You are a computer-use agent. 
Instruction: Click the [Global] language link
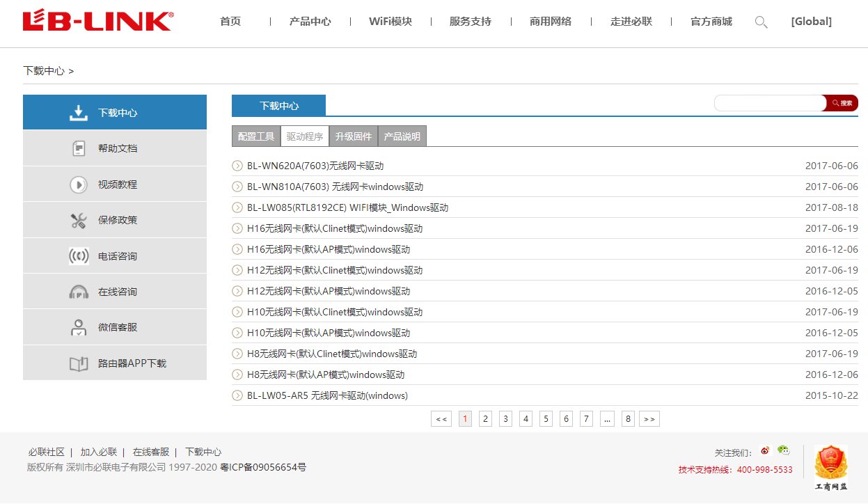811,22
